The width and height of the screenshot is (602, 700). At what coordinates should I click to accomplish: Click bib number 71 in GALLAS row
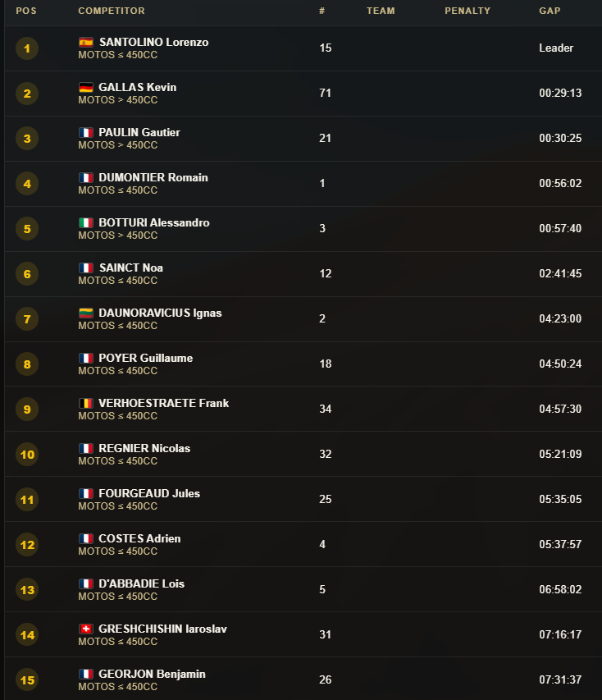[x=325, y=93]
